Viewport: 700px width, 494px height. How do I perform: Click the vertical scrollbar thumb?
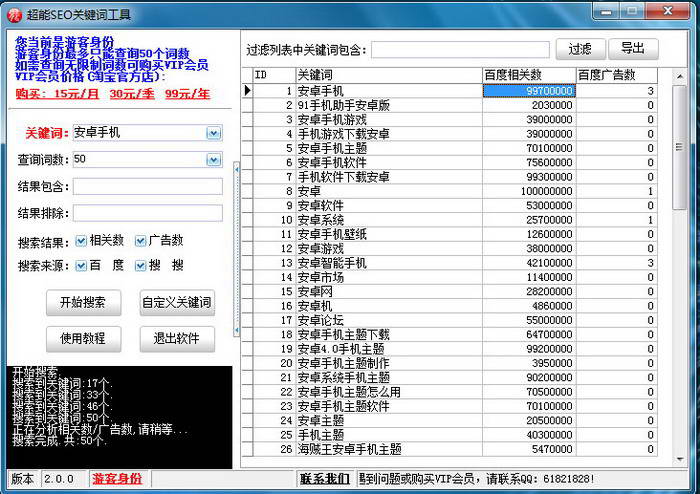pyautogui.click(x=679, y=147)
